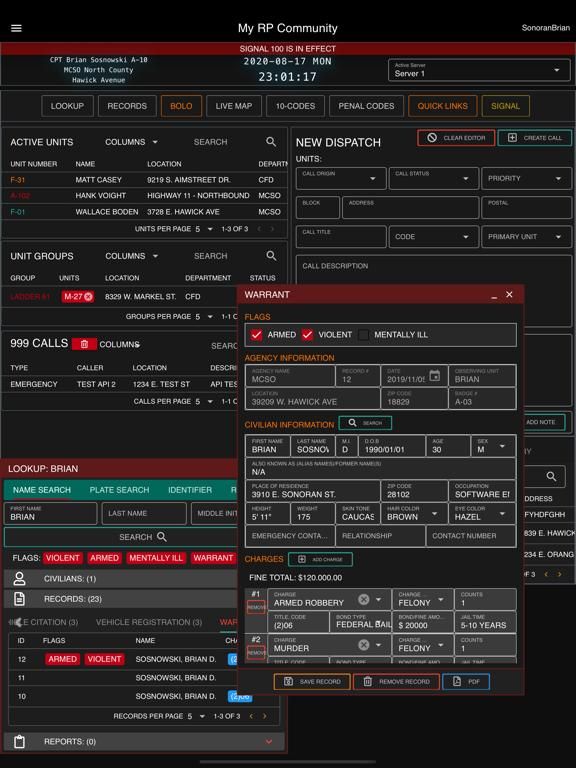The width and height of the screenshot is (576, 768).
Task: Uncheck the Violent flag checkbox
Action: pos(307,335)
